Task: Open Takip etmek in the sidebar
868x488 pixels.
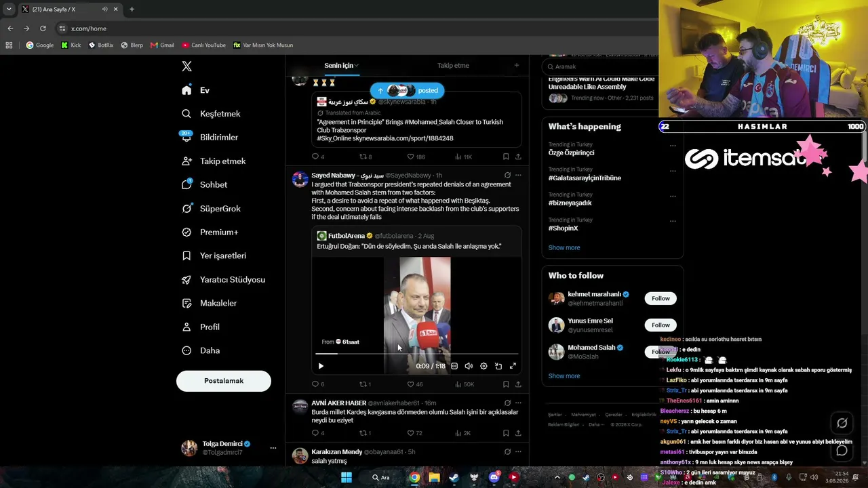Action: point(214,161)
